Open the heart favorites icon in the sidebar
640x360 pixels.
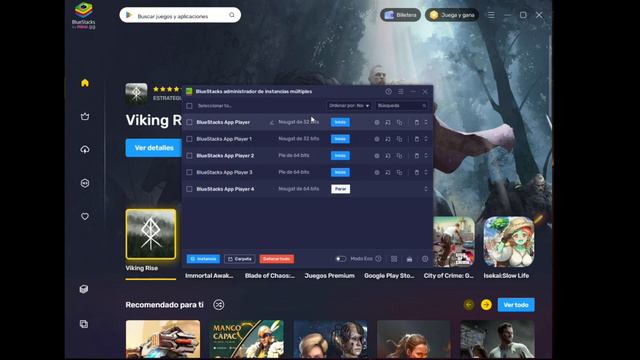85,216
